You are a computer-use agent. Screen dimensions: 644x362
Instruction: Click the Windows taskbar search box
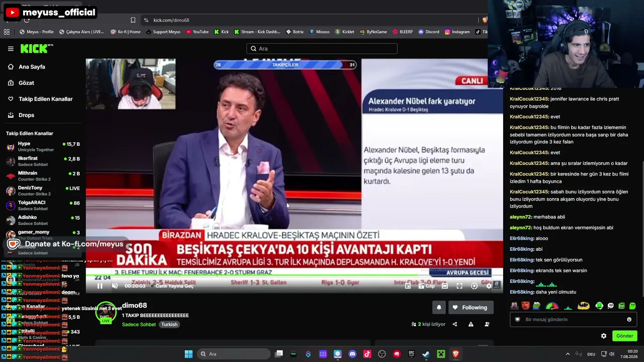pyautogui.click(x=233, y=354)
